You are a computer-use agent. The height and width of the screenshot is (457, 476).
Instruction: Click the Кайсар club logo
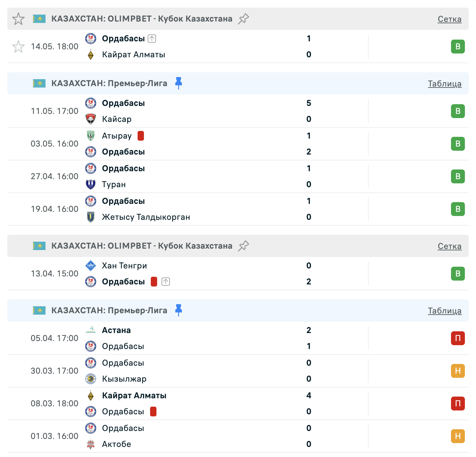click(x=91, y=119)
